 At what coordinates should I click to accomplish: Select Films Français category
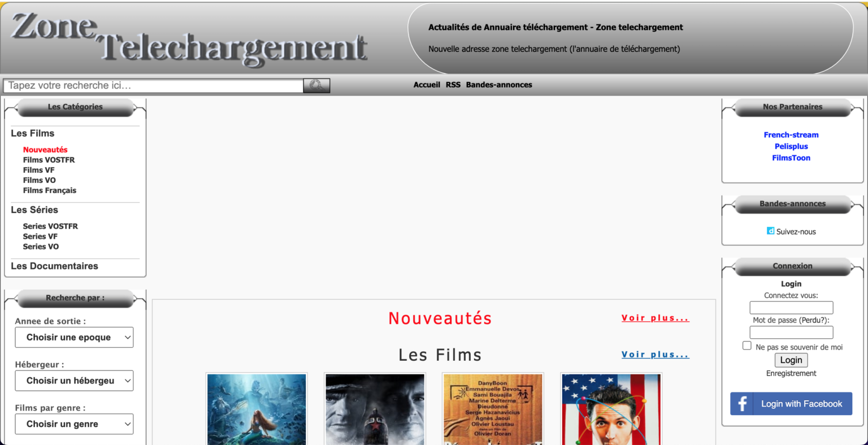point(50,190)
